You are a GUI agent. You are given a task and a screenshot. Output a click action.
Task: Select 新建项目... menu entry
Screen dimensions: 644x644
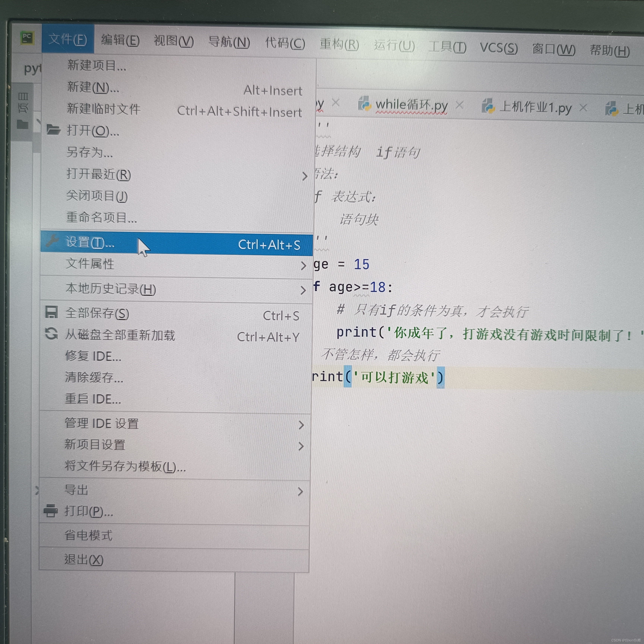click(97, 65)
